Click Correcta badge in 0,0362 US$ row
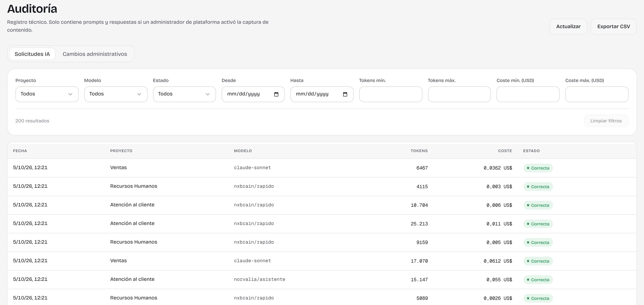This screenshot has height=305, width=644. [x=538, y=168]
